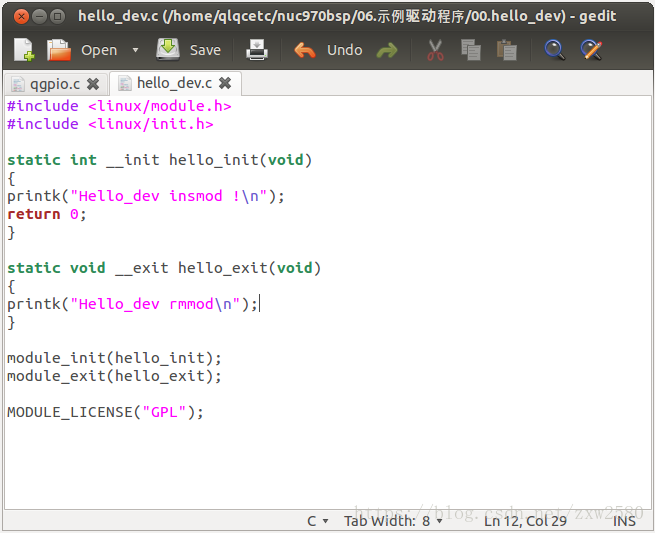Cut selection with the scissors icon
Viewport: 655px width, 533px height.
click(435, 50)
